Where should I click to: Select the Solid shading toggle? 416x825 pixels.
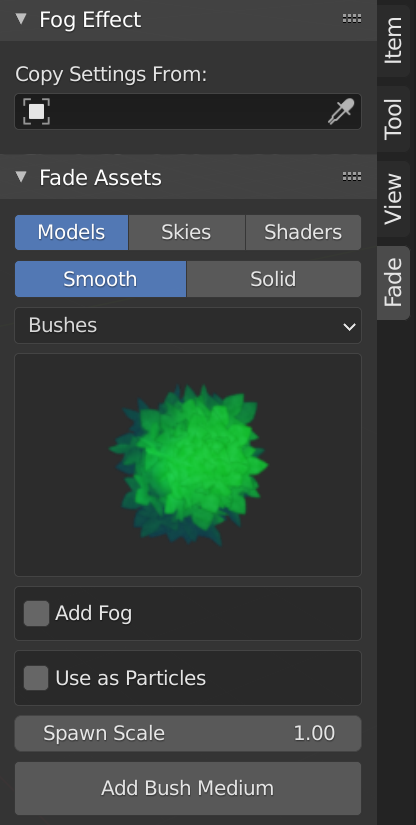point(274,279)
